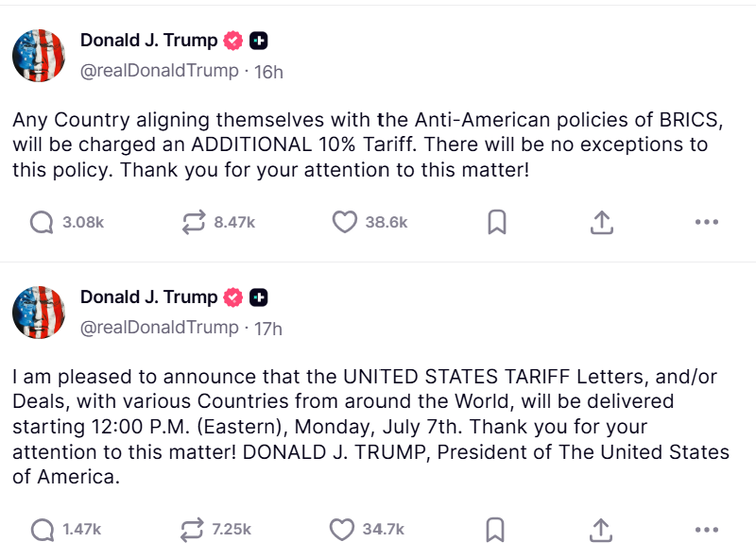Image resolution: width=756 pixels, height=559 pixels.
Task: Open more options for BRICS post
Action: click(707, 222)
